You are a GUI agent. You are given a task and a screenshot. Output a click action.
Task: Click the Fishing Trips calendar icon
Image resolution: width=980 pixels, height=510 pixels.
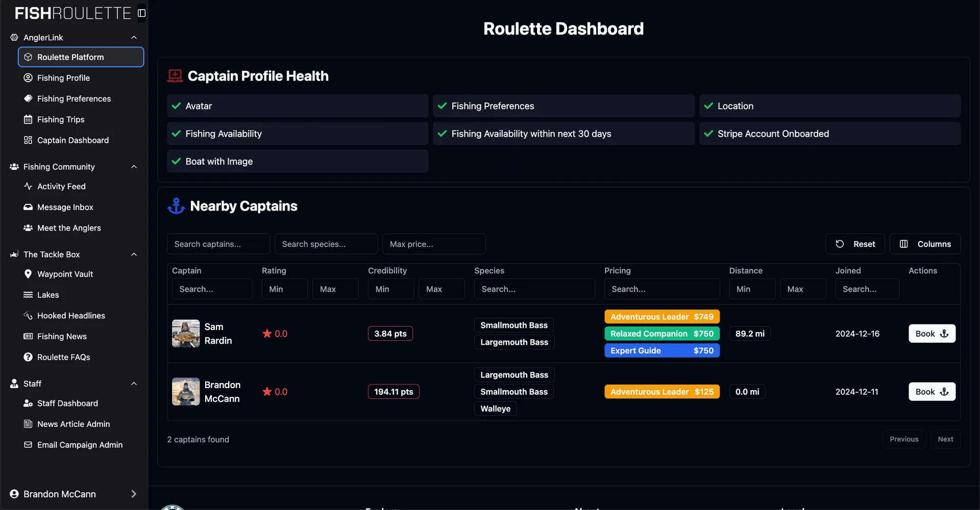click(28, 119)
